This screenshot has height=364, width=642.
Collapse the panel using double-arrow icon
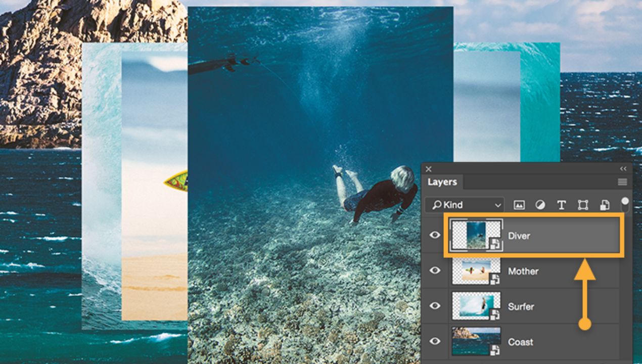[x=623, y=169]
